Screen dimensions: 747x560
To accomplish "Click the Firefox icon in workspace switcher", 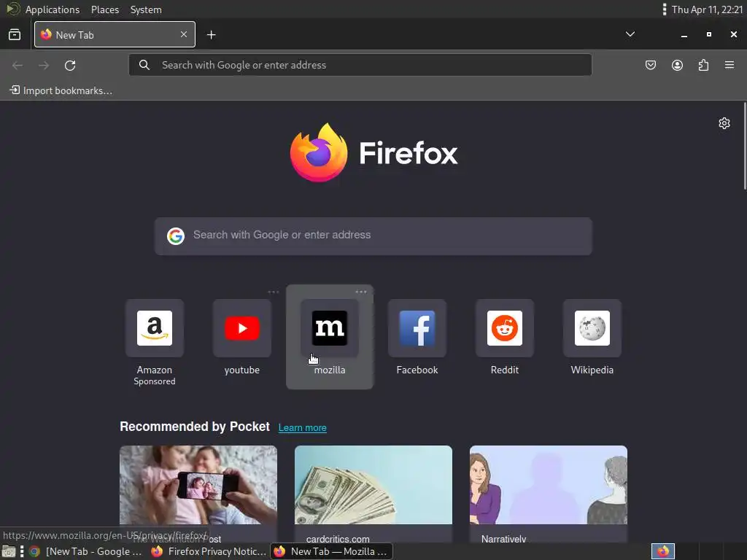I will pos(663,551).
